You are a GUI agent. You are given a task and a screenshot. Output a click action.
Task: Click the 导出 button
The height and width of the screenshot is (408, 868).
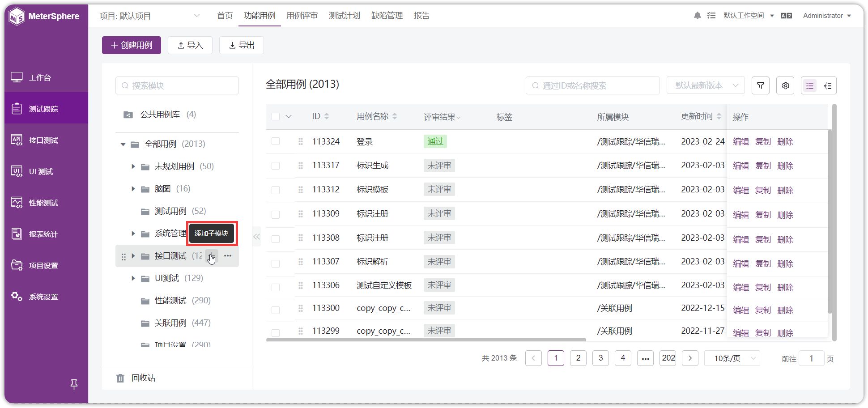(242, 45)
